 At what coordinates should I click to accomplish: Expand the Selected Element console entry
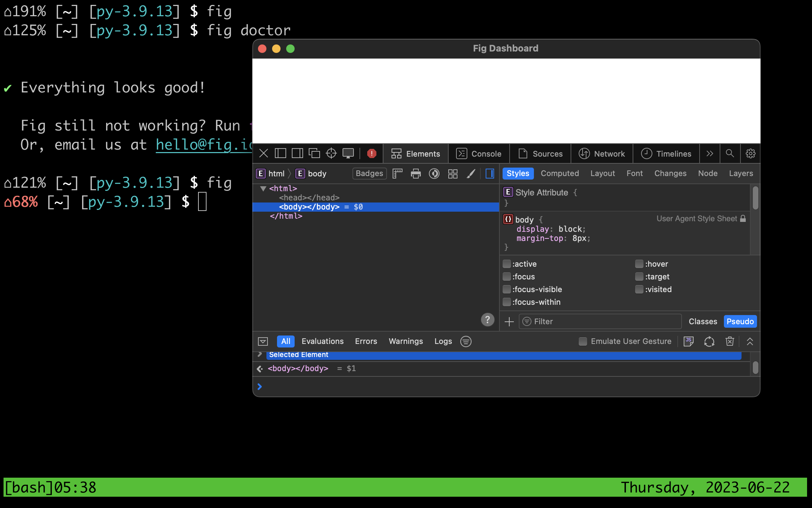pos(259,355)
